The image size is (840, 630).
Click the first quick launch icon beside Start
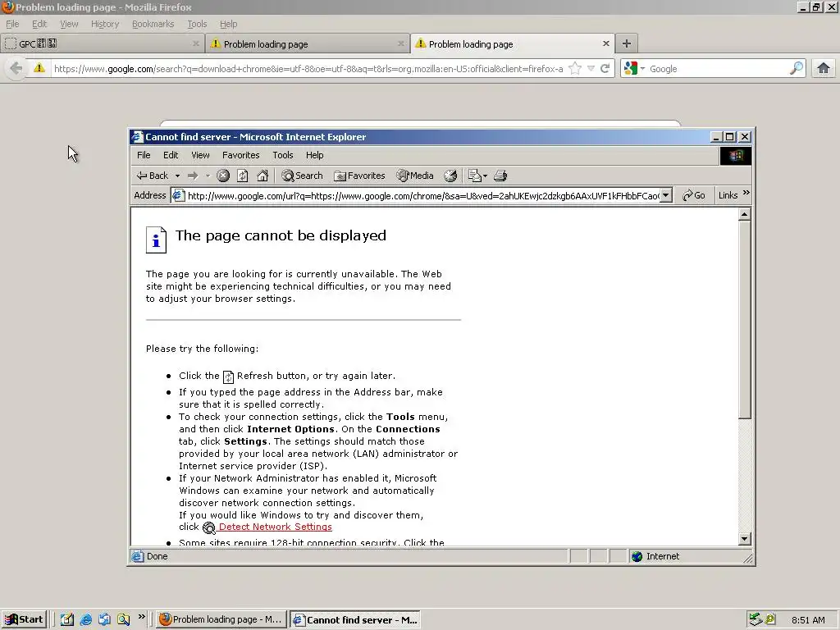tap(67, 620)
